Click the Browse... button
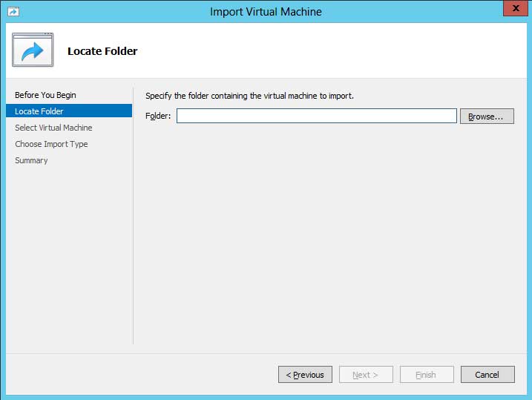532x400 pixels. pos(487,117)
